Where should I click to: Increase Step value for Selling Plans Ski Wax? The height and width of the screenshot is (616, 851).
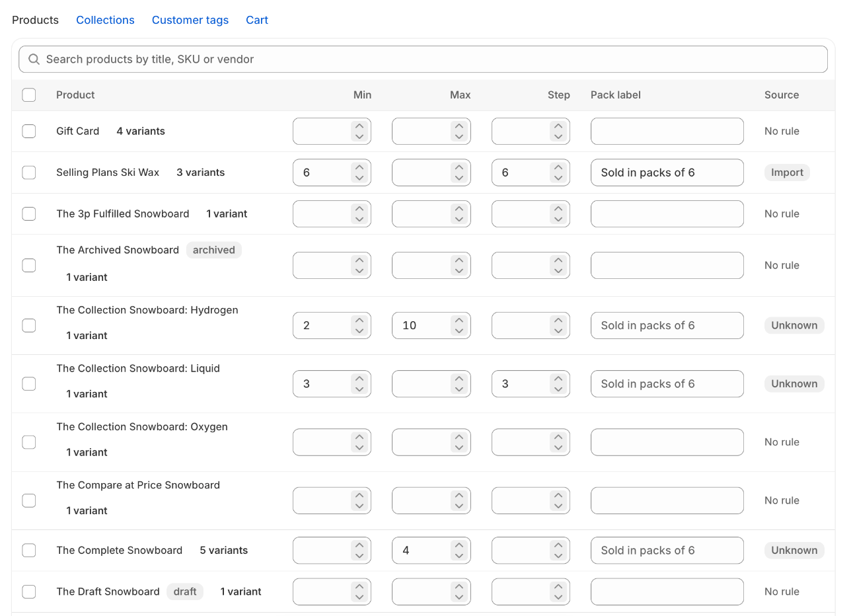[558, 167]
